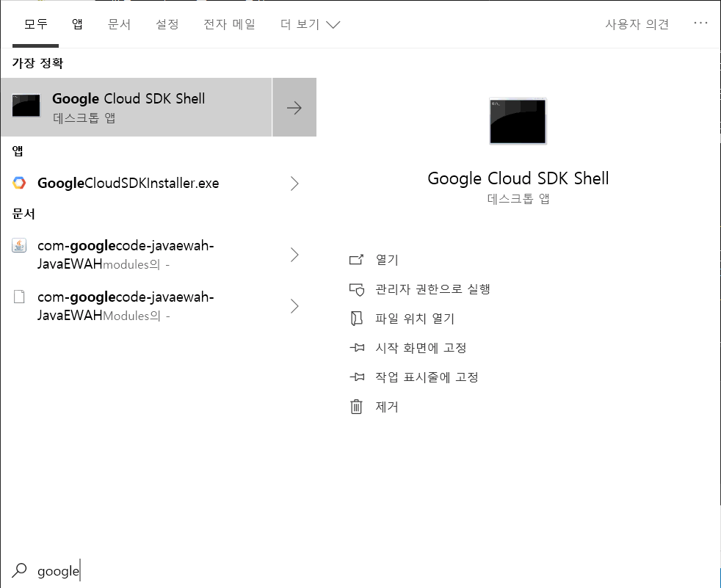Switch to the 모두 tab
The width and height of the screenshot is (721, 588).
point(35,24)
